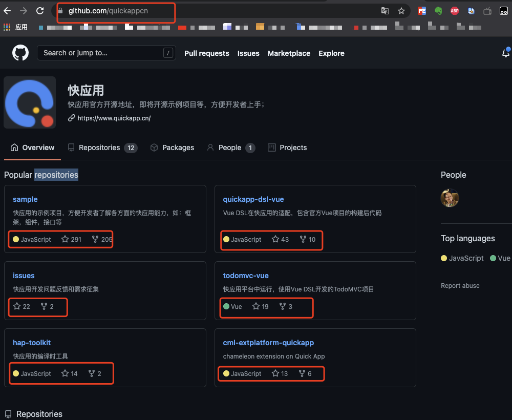Open the https://www.quickapp.cn/ website link

[x=114, y=118]
